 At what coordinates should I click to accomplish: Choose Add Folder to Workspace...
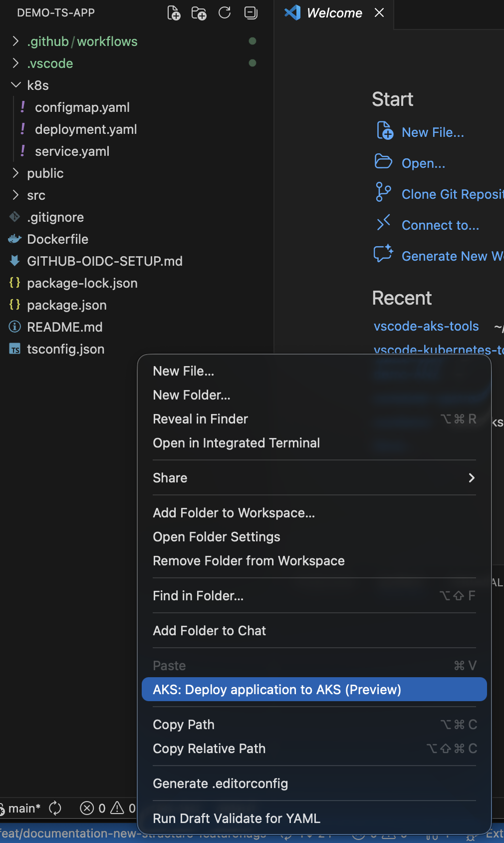pyautogui.click(x=314, y=513)
